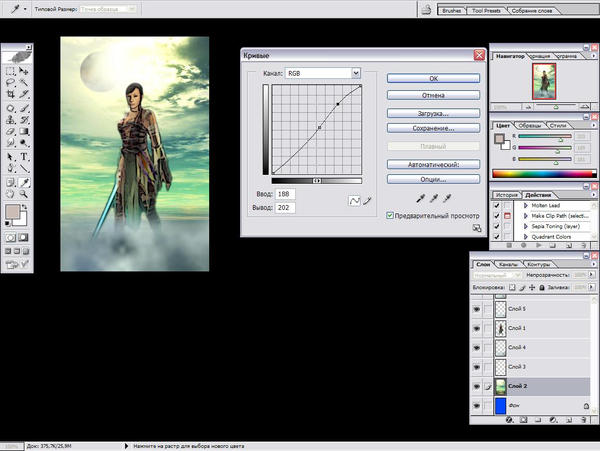
Task: Pick the Eraser tool
Action: (x=11, y=131)
